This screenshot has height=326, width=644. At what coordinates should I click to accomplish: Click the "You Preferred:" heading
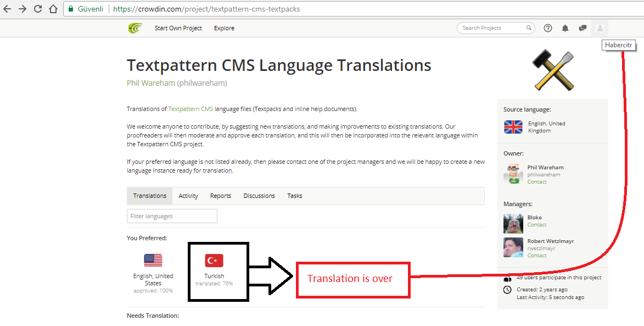click(x=147, y=238)
